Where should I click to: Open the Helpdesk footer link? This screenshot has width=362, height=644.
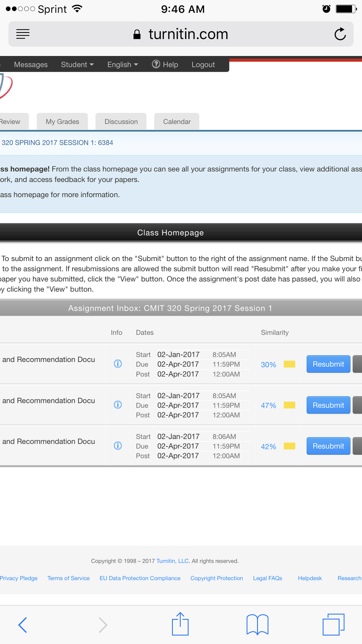[x=310, y=578]
